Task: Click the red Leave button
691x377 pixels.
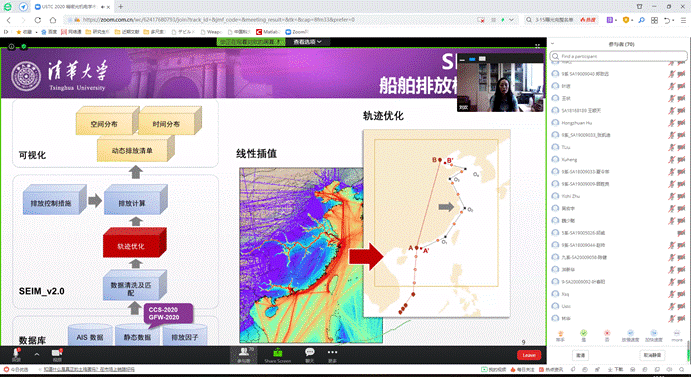Action: point(528,355)
